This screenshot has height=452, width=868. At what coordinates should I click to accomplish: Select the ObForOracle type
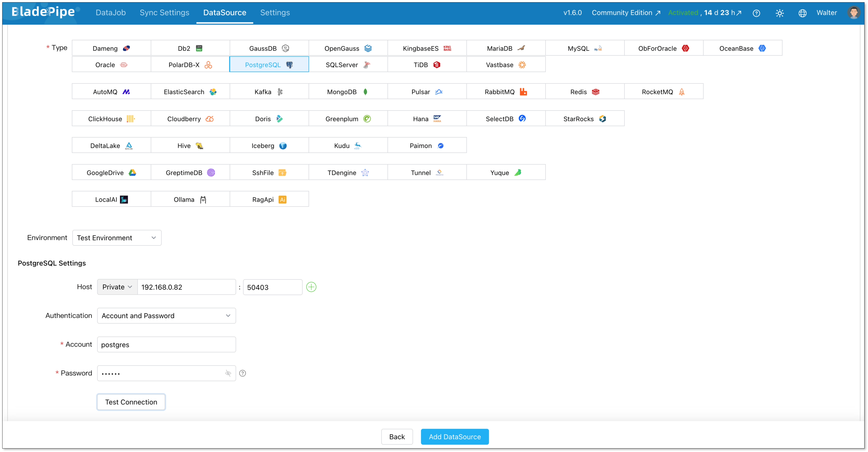pos(664,48)
